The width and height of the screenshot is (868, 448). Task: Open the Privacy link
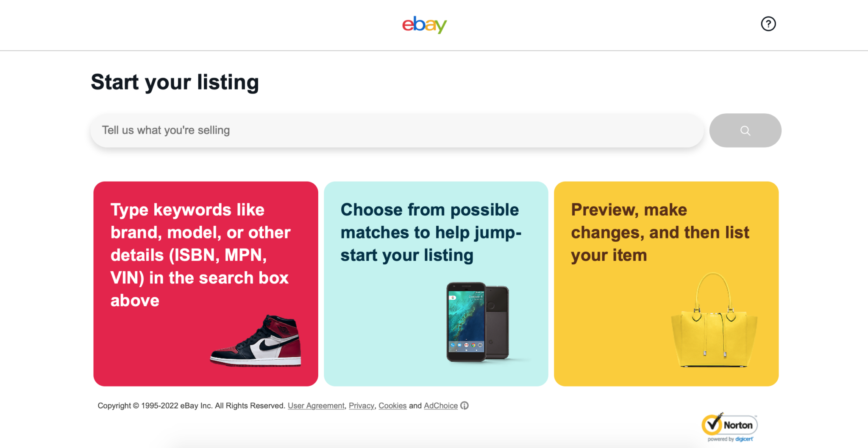361,406
